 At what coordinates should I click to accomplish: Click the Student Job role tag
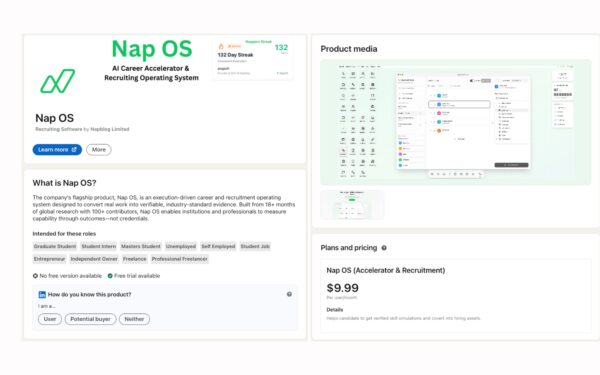255,246
